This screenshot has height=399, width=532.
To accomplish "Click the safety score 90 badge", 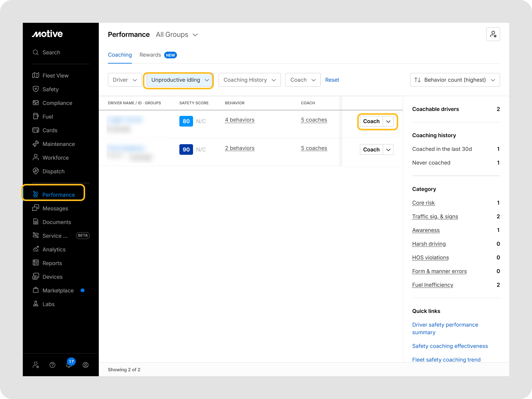I will (x=186, y=149).
